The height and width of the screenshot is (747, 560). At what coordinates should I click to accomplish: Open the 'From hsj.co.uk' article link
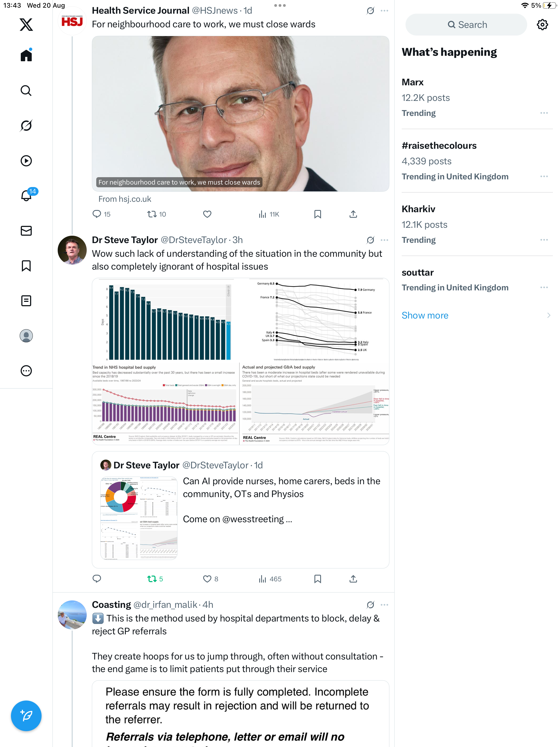pos(125,199)
